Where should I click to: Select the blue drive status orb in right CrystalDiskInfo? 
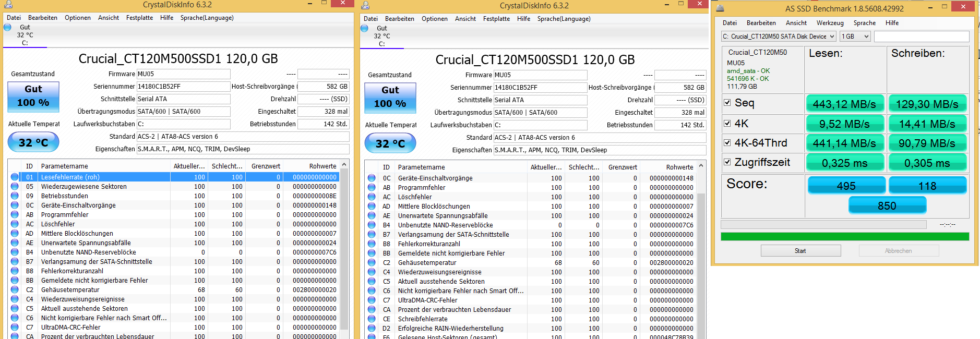point(364,28)
